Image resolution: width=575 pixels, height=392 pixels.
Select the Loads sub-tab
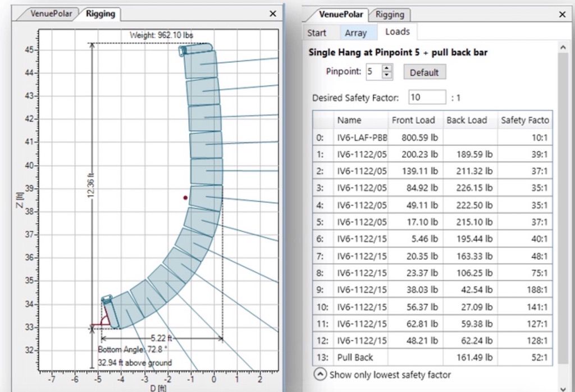[x=397, y=32]
